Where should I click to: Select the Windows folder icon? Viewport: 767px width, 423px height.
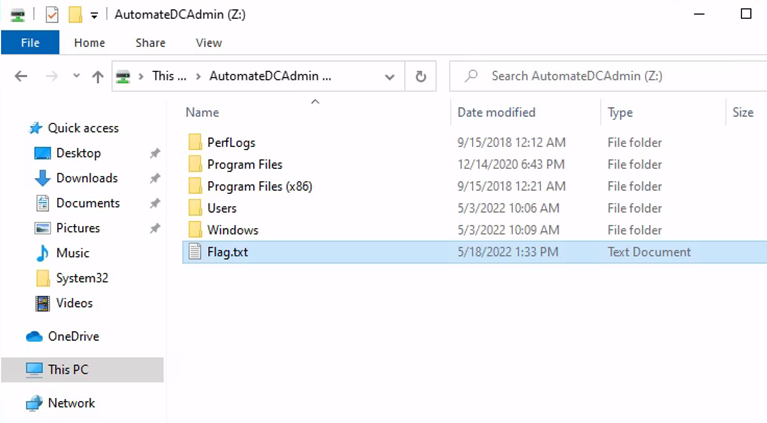pos(194,230)
